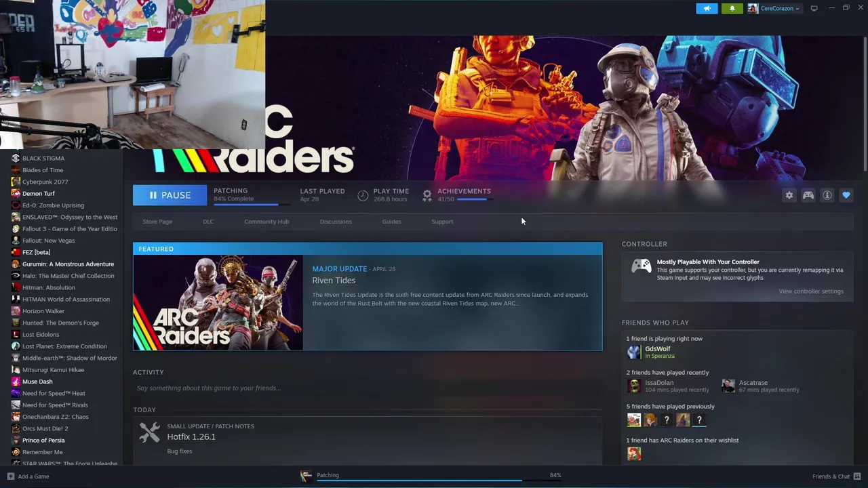Click the Horizon Walker game icon
Image resolution: width=868 pixels, height=488 pixels.
pyautogui.click(x=16, y=311)
